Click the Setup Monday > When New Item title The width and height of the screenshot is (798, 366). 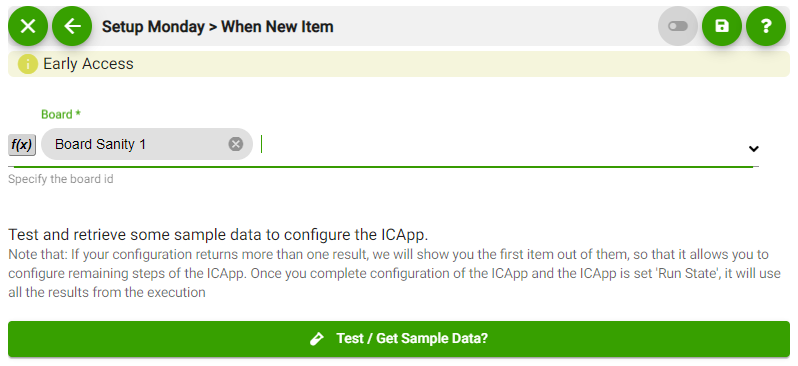(x=217, y=26)
